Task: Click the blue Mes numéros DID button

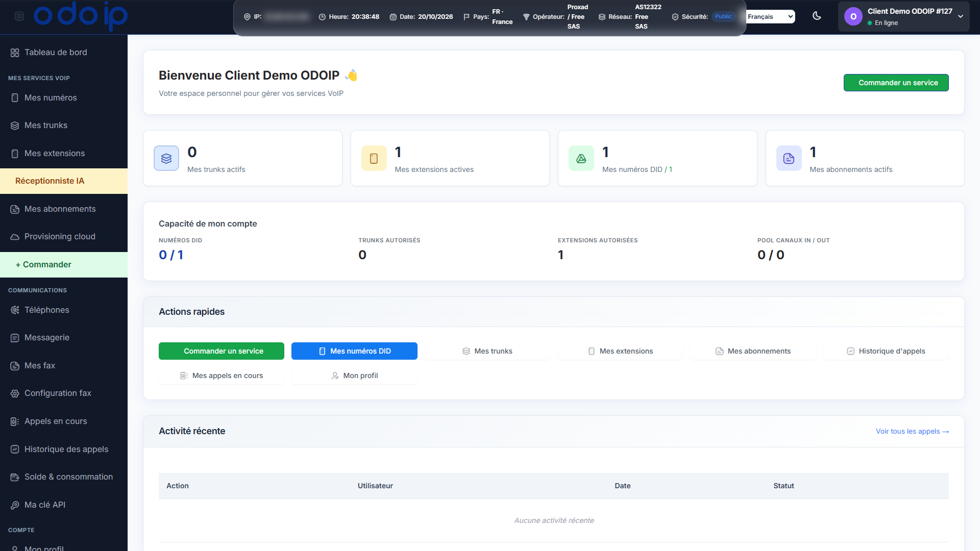Action: (354, 351)
